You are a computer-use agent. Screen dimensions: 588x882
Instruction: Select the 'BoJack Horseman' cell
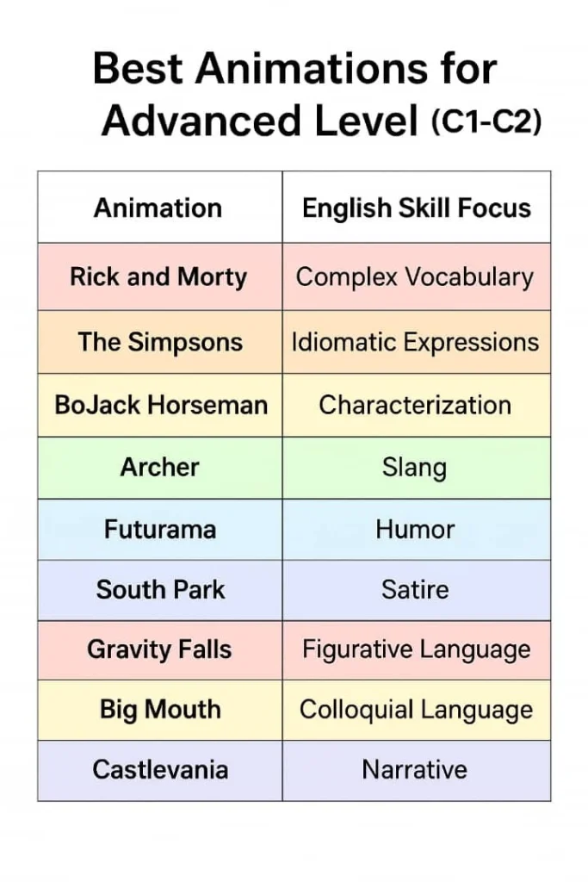(159, 405)
